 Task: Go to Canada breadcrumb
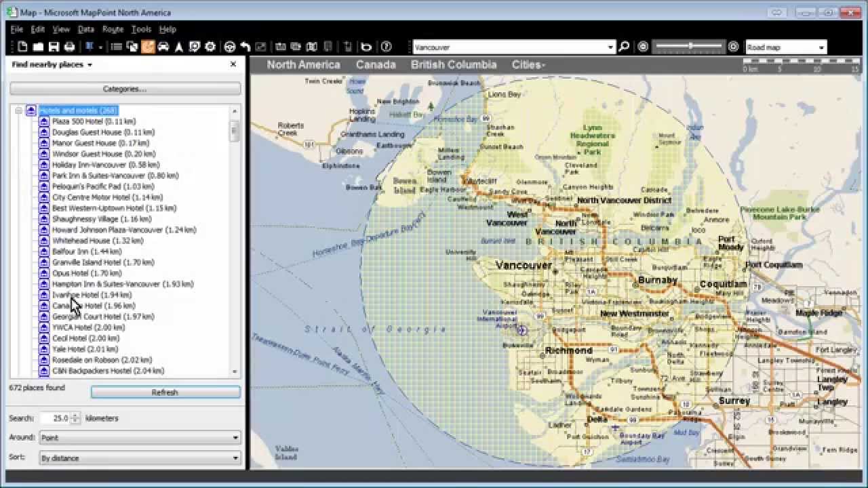(376, 65)
